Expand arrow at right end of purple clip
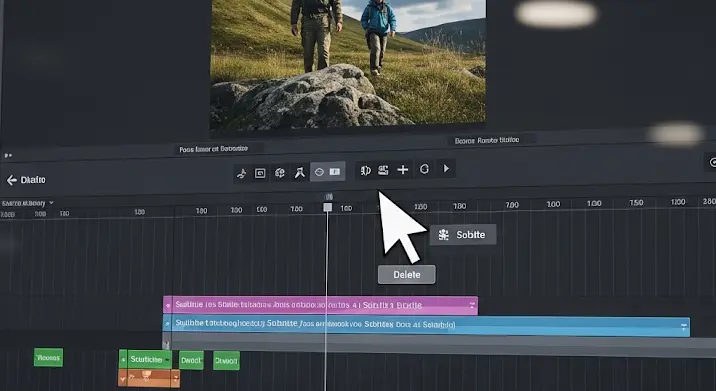 (472, 305)
